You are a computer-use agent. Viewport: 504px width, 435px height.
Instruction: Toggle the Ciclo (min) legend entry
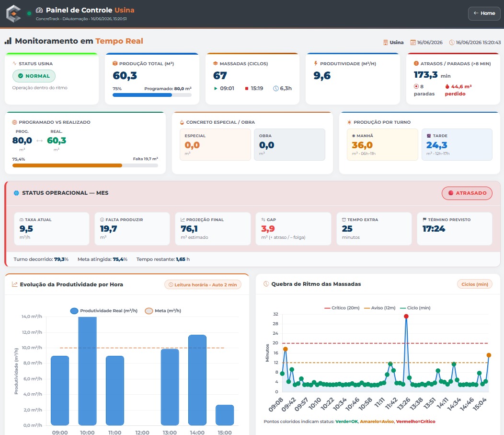(415, 308)
